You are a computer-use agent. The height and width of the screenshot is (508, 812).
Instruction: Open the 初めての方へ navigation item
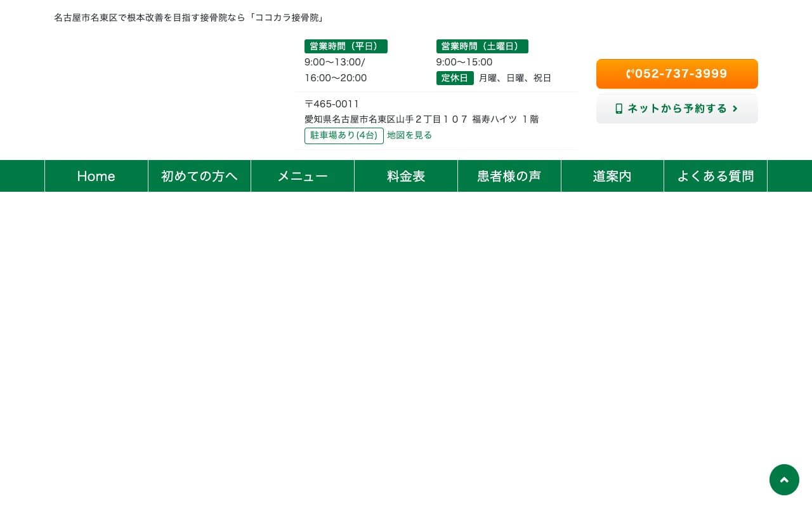pos(199,176)
